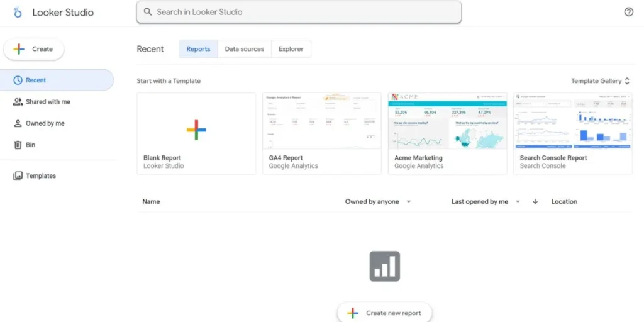The height and width of the screenshot is (322, 644).
Task: Click the Recent heading text
Action: pyautogui.click(x=150, y=49)
